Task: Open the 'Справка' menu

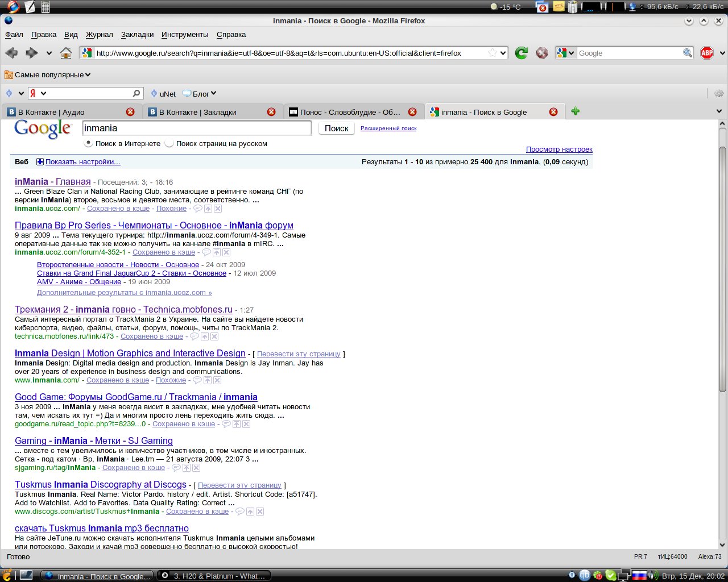Action: click(231, 34)
